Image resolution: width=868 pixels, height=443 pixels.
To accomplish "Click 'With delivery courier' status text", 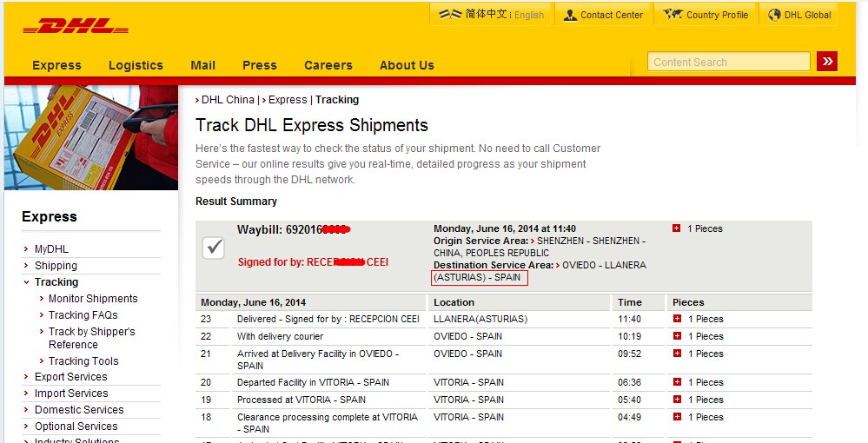I will (280, 336).
